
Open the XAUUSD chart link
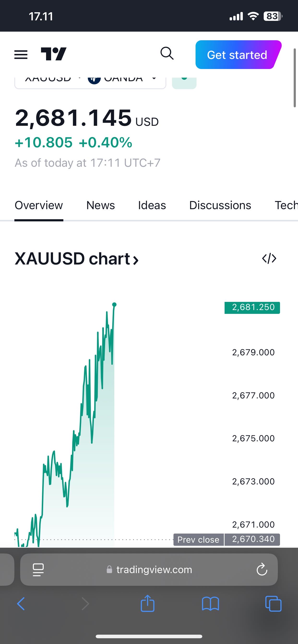pyautogui.click(x=76, y=259)
